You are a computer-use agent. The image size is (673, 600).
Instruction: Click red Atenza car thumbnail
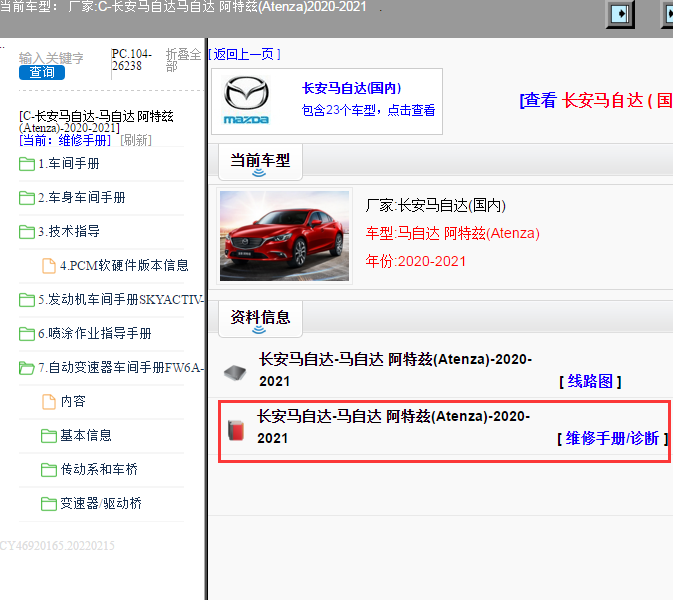coord(284,236)
